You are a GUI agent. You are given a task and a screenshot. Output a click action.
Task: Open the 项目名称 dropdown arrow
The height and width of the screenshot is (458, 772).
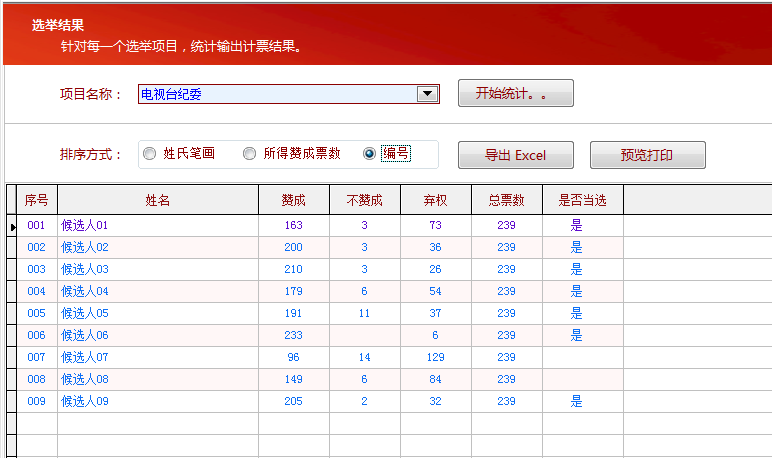(428, 94)
